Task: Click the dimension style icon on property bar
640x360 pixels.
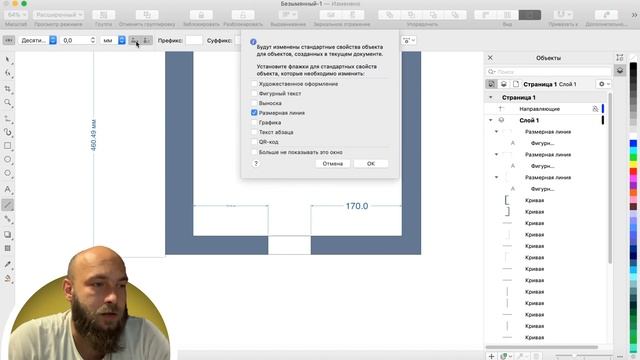Action: click(9, 40)
